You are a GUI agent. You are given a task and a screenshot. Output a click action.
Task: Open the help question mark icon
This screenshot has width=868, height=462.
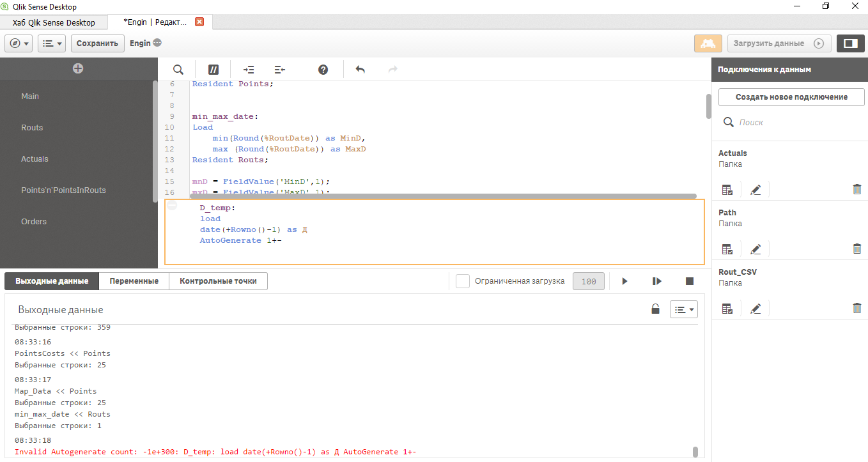click(x=323, y=70)
